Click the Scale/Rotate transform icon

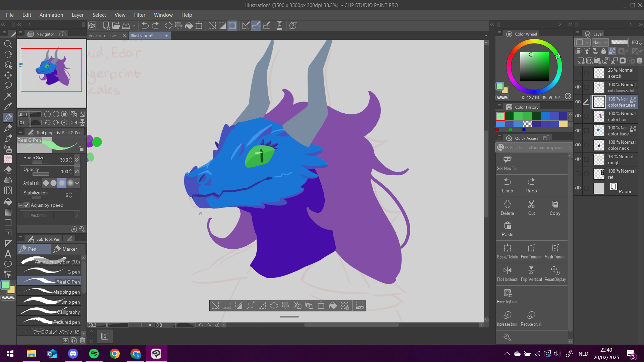click(507, 248)
